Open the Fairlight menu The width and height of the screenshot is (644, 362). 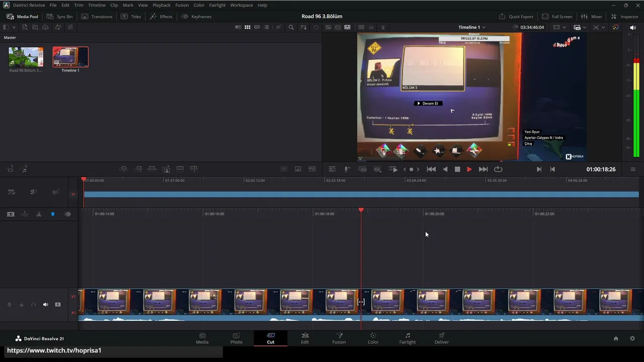[x=217, y=5]
